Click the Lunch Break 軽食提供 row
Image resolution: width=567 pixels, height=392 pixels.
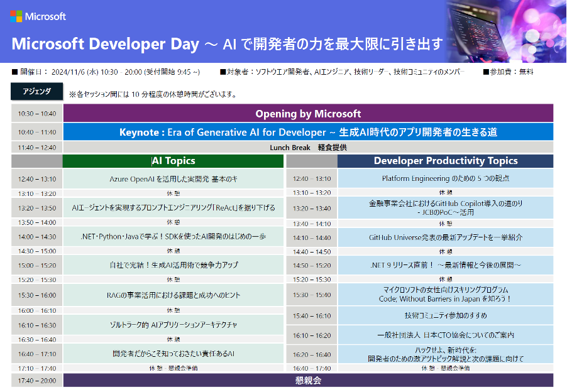(x=308, y=148)
